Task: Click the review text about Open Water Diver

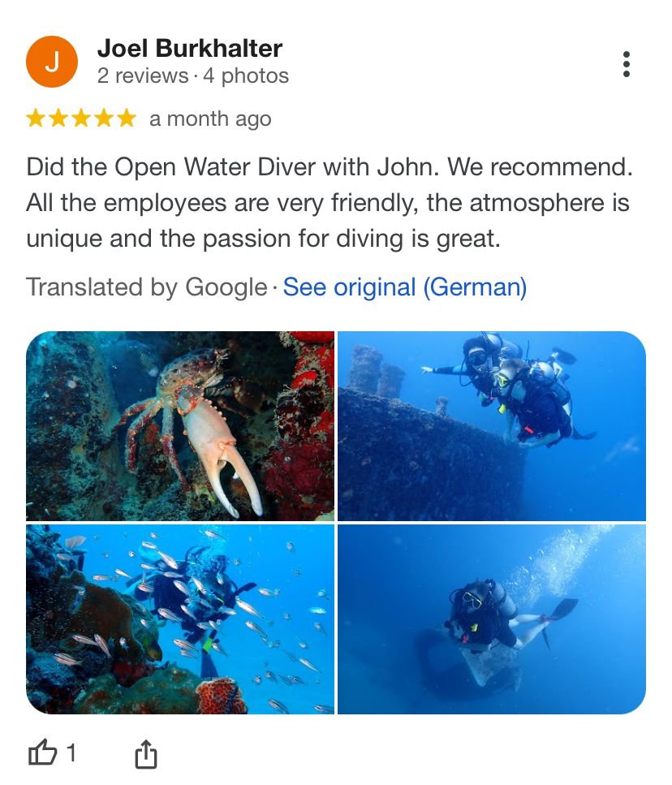Action: click(330, 202)
